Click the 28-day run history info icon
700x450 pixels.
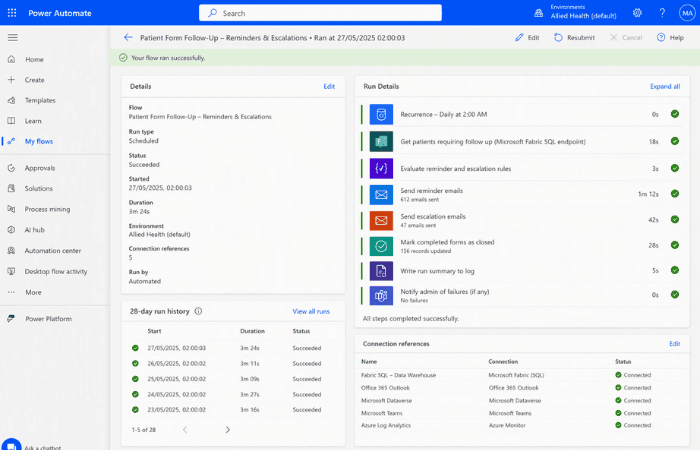[198, 311]
